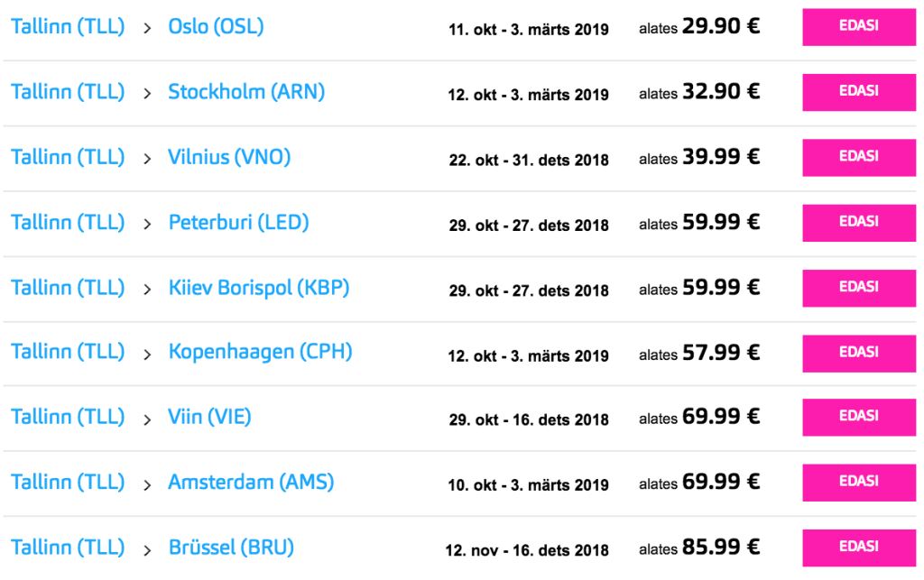Screen dimensions: 924x580
Task: Follow the Vilnius (VNO) link
Action: 229,158
